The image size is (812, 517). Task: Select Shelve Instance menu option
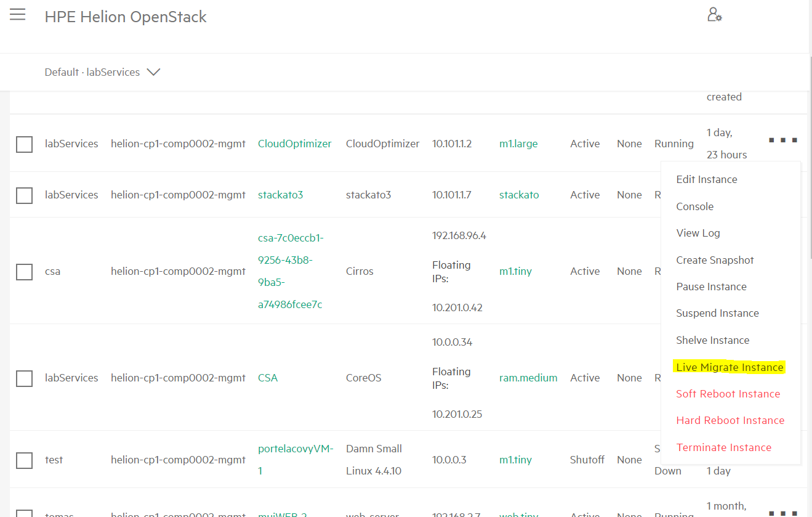pos(712,340)
